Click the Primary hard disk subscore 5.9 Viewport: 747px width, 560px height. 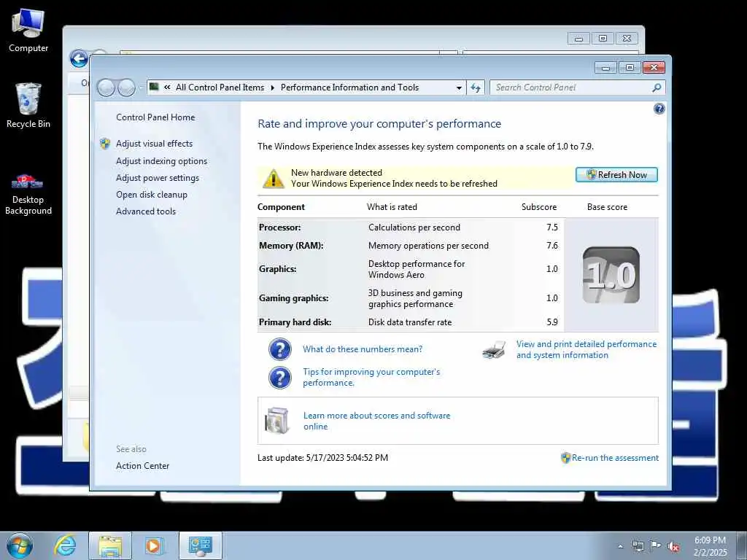(x=551, y=322)
